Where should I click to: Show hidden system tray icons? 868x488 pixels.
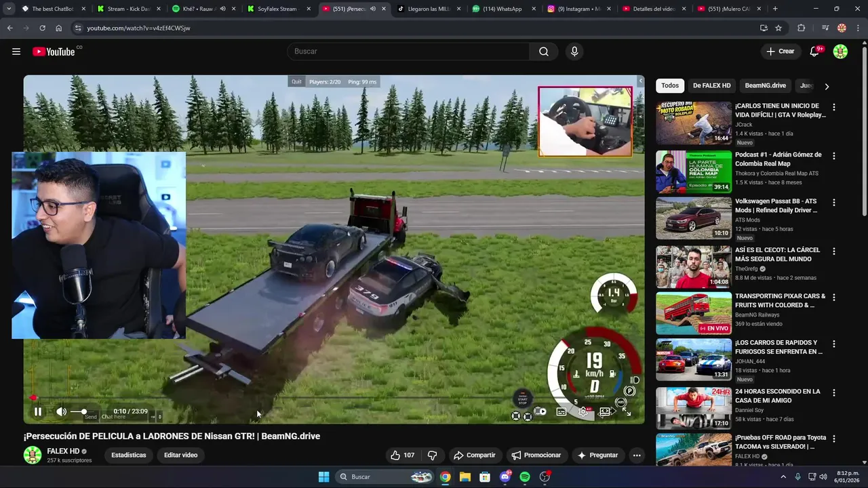pos(783,476)
